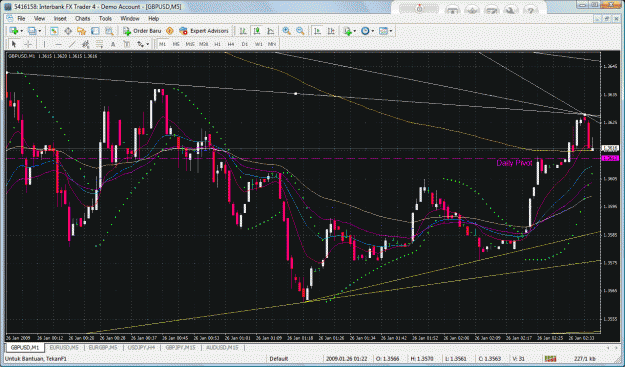Click the Templates icon
The width and height of the screenshot is (625, 367).
pyautogui.click(x=383, y=31)
